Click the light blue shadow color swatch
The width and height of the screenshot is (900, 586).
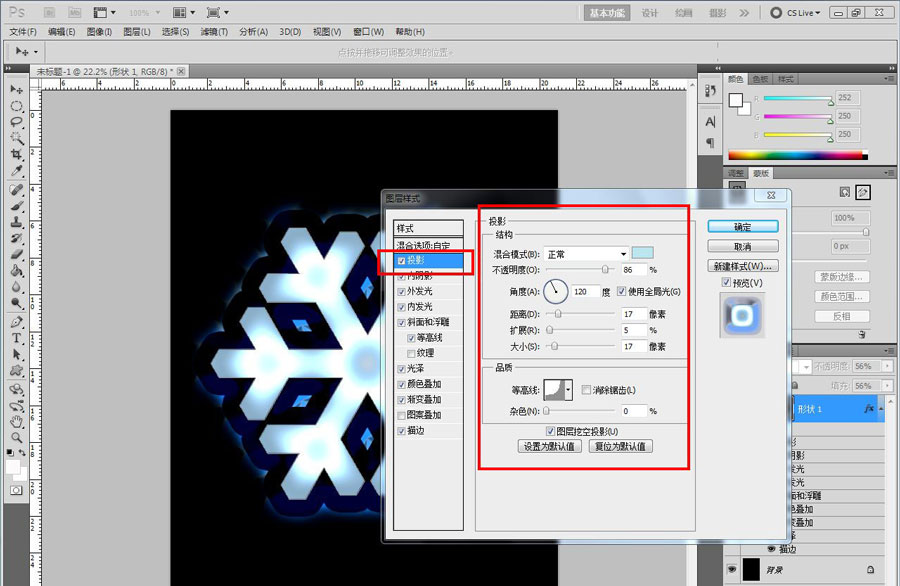pos(642,254)
